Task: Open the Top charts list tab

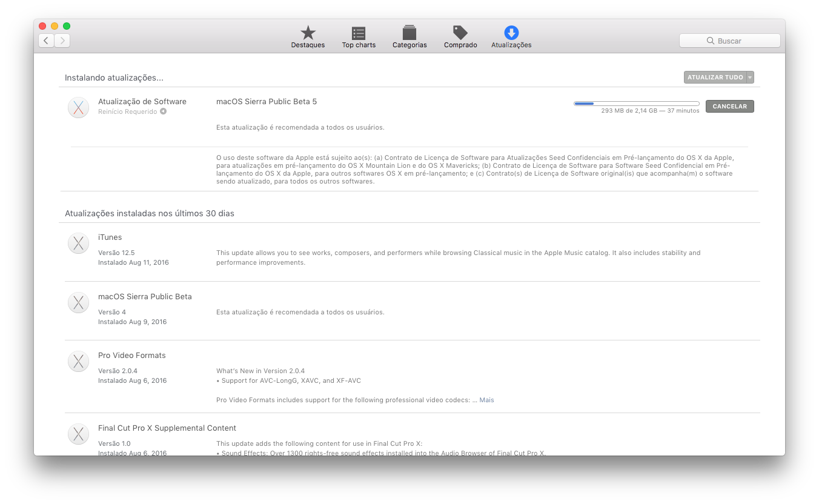Action: [359, 36]
